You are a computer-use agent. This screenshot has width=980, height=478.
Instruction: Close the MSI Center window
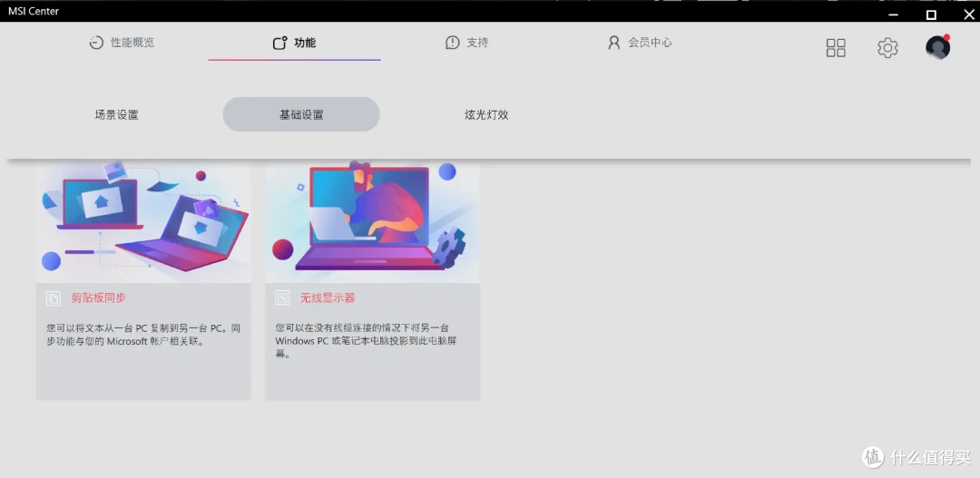click(x=968, y=14)
